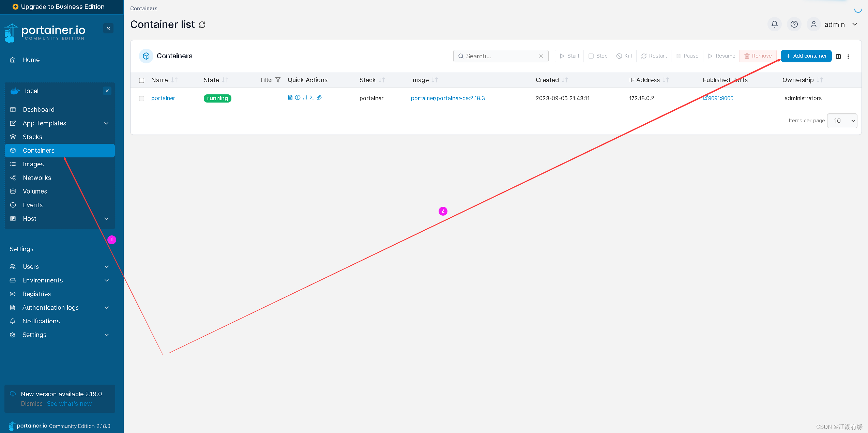The height and width of the screenshot is (433, 868).
Task: Open admin account dropdown chevron
Action: [855, 24]
